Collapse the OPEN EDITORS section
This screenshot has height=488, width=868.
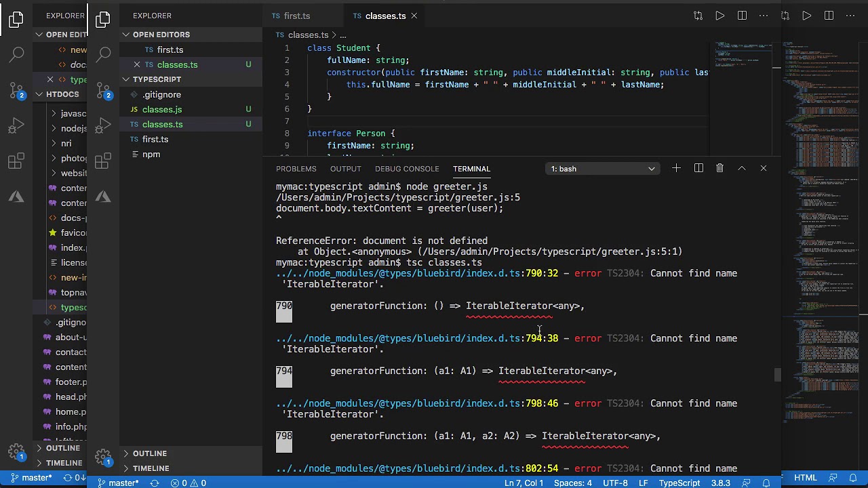click(x=161, y=35)
